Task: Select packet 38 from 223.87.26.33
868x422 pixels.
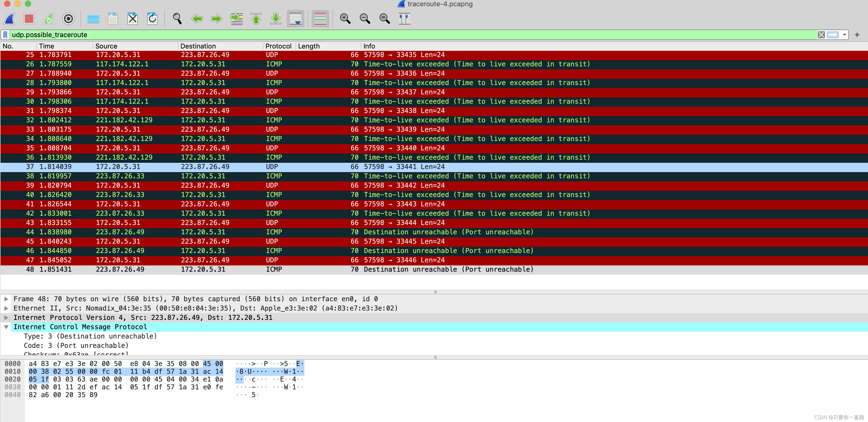Action: coord(434,176)
